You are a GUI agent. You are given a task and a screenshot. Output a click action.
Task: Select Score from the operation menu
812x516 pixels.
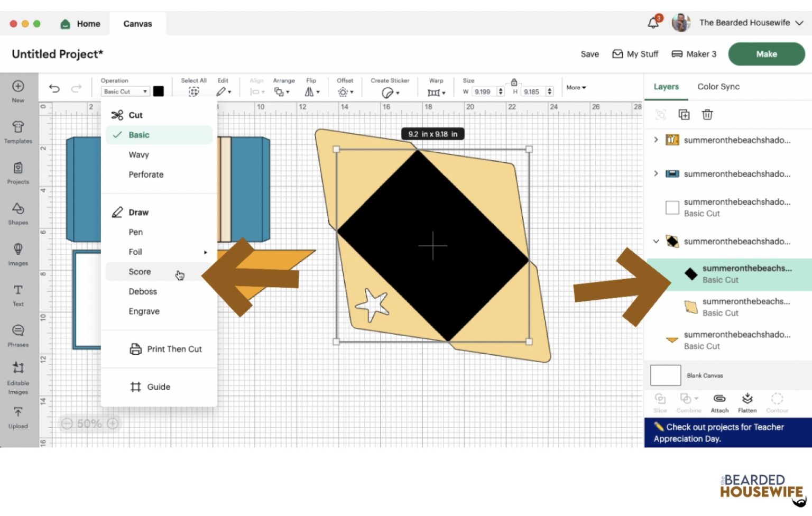pos(140,272)
